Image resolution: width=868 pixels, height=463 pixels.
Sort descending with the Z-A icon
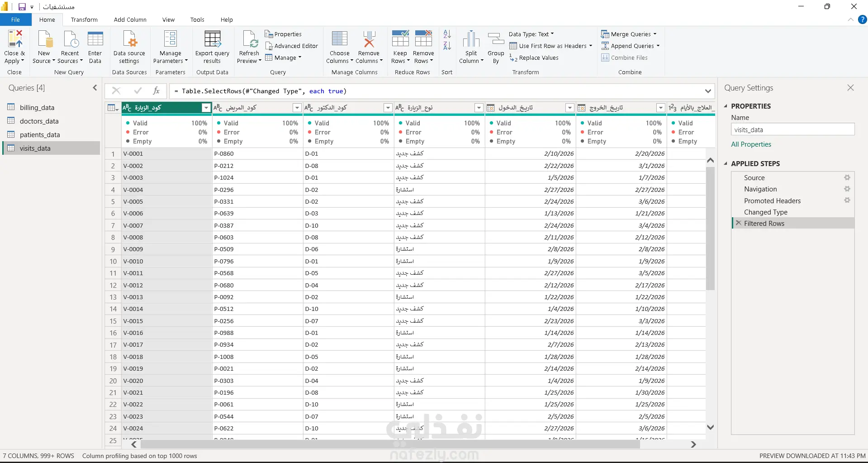447,46
